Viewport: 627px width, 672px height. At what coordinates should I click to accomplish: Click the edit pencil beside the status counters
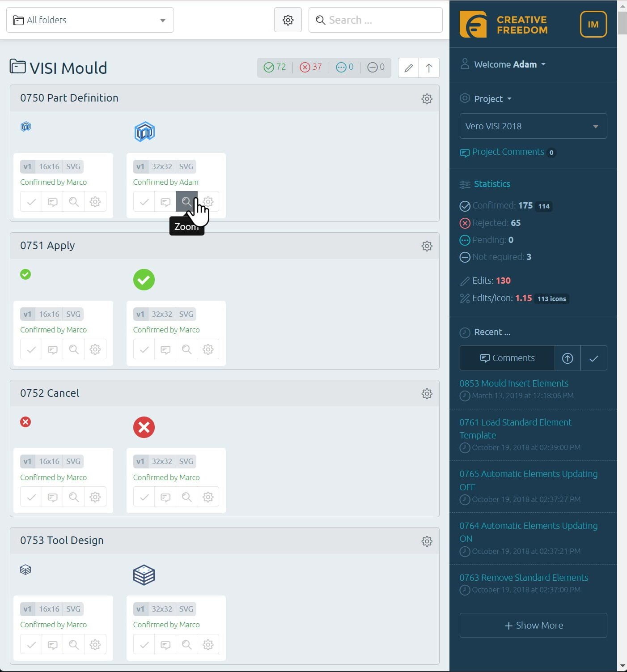[408, 68]
